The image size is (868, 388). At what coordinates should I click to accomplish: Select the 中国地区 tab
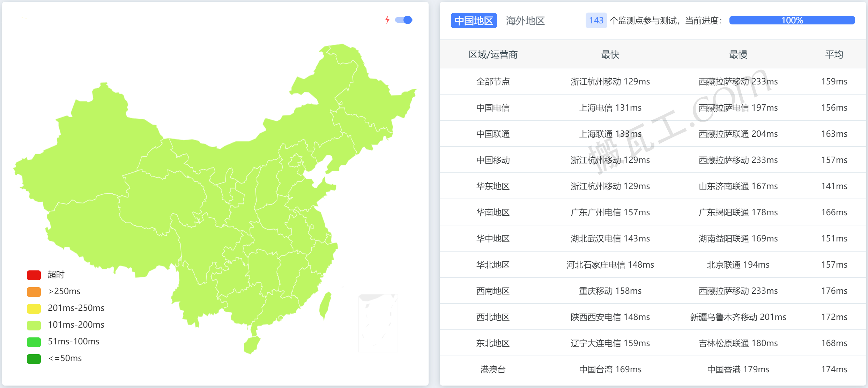click(474, 21)
